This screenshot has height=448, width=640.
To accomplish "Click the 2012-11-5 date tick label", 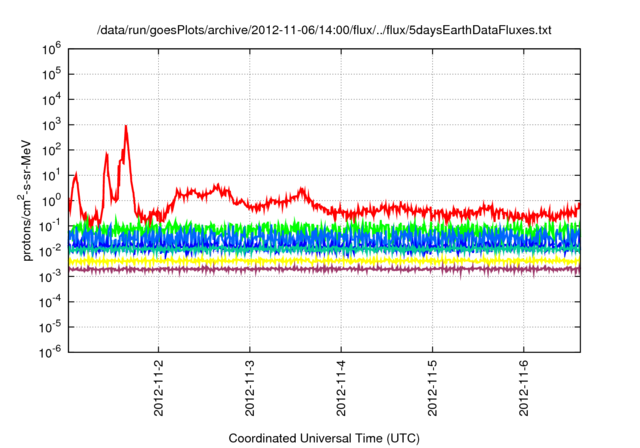I will 433,388.
